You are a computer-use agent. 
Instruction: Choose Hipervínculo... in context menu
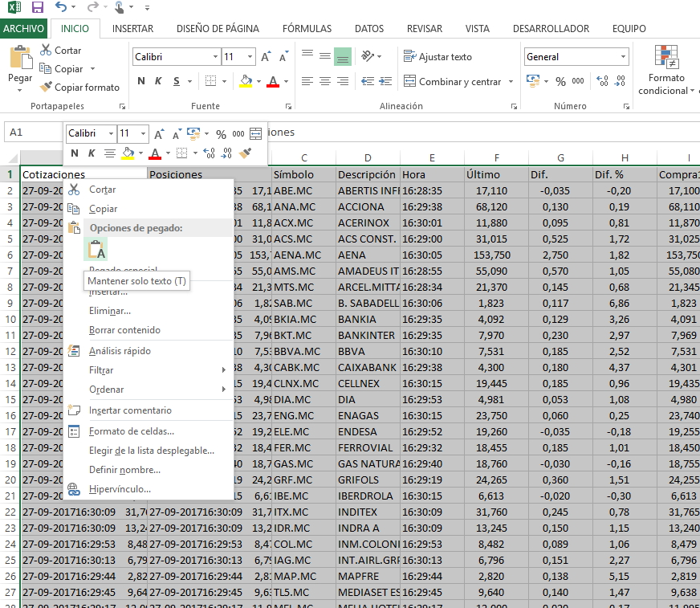(x=149, y=489)
